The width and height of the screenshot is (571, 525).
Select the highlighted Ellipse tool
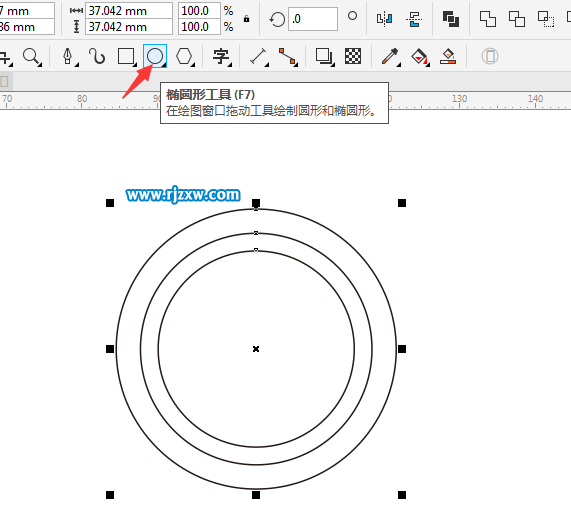[155, 56]
